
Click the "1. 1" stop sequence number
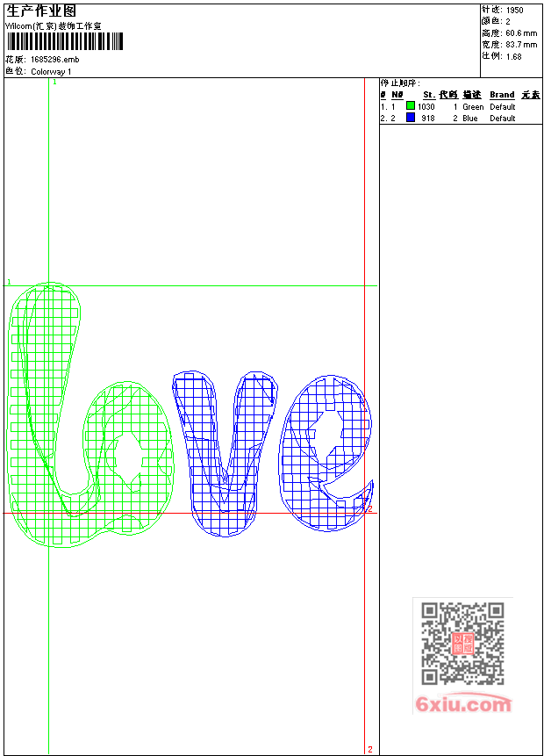click(388, 106)
